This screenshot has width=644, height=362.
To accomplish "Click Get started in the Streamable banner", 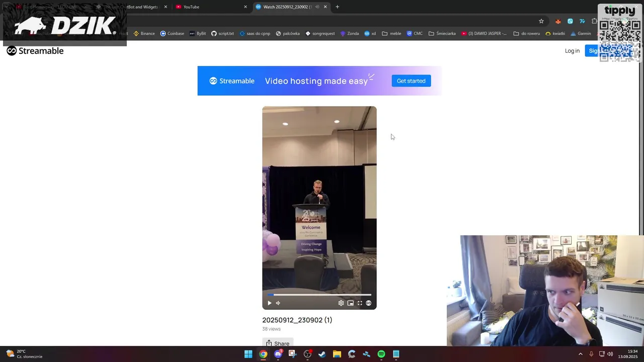I will [411, 81].
